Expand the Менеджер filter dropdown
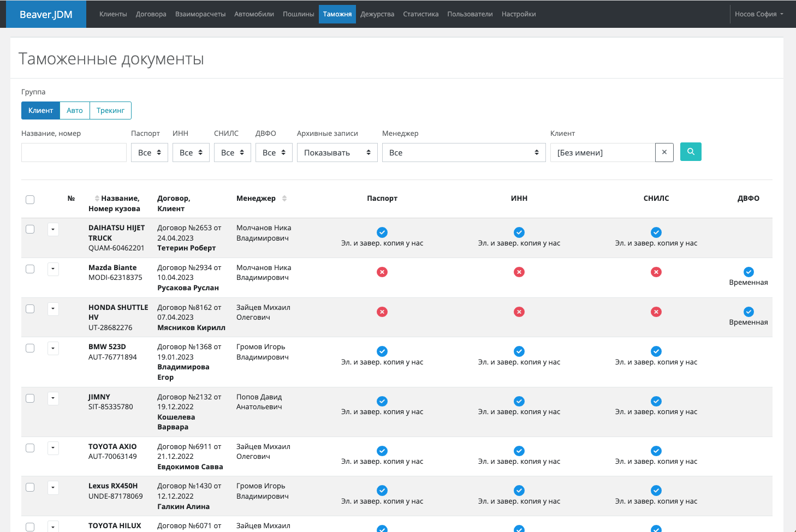Viewport: 796px width, 532px height. click(463, 153)
